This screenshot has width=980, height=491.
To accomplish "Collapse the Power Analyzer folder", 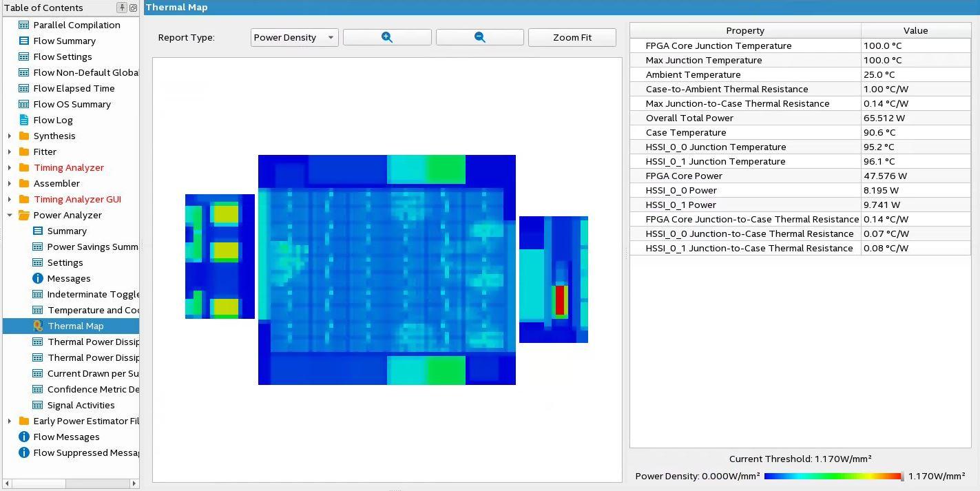I will point(10,215).
